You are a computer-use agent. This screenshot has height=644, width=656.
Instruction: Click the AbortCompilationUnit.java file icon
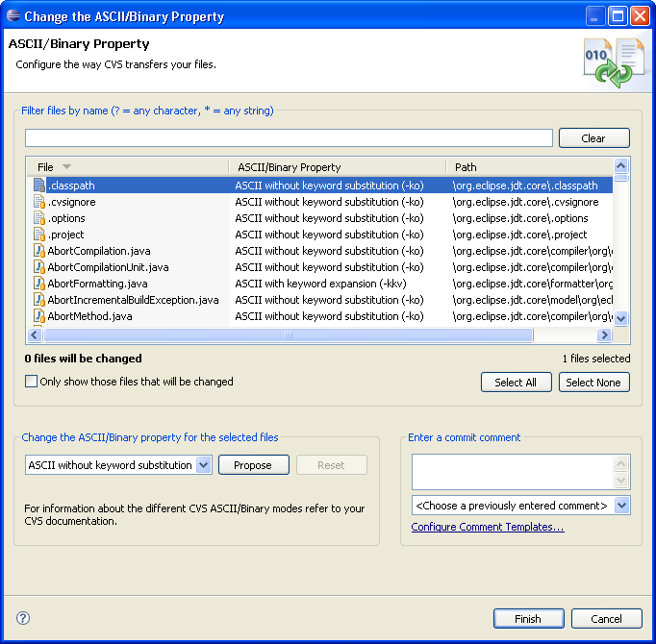tap(39, 267)
